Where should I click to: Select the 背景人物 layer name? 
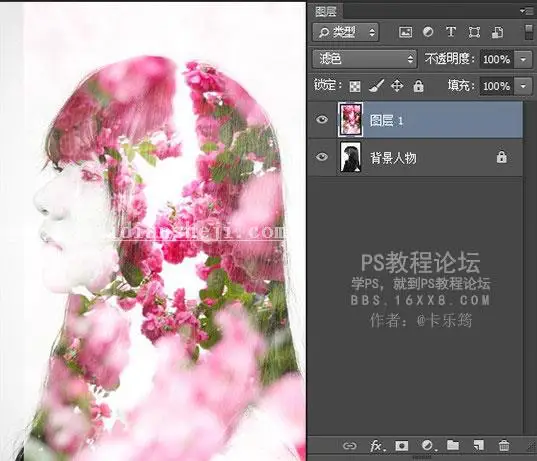pos(393,158)
